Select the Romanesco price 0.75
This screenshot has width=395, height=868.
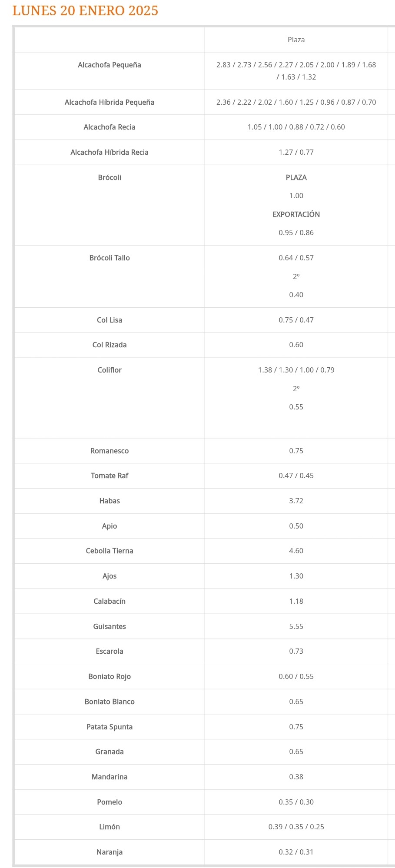pos(296,451)
